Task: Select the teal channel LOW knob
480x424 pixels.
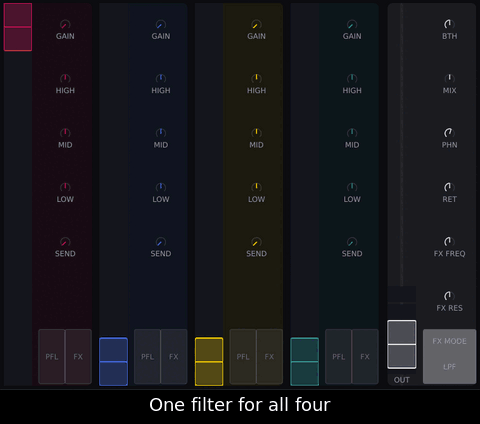Action: coord(352,187)
